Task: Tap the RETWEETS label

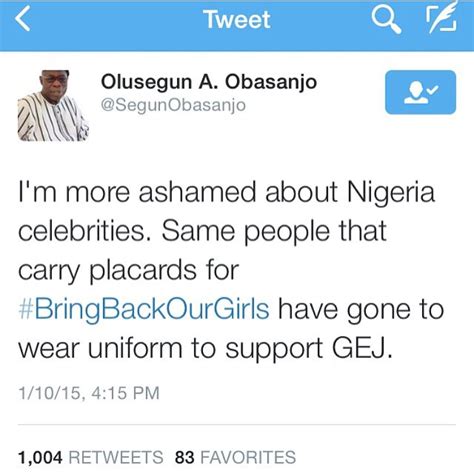Action: (116, 457)
